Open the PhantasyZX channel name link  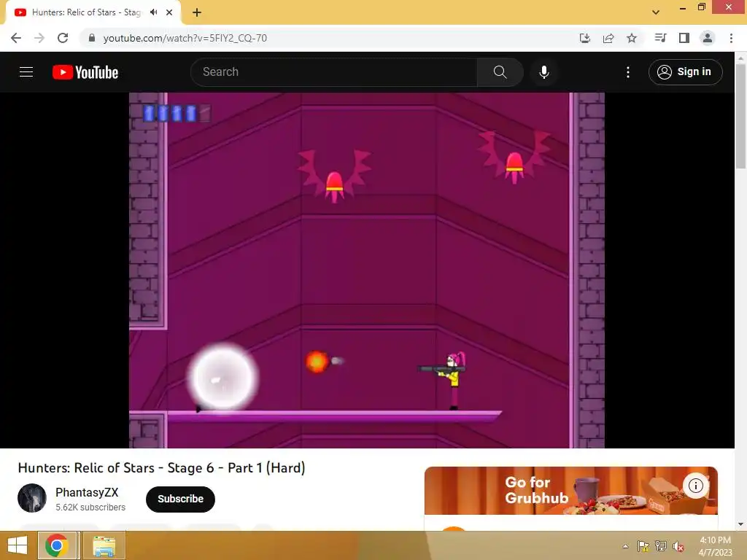[87, 492]
